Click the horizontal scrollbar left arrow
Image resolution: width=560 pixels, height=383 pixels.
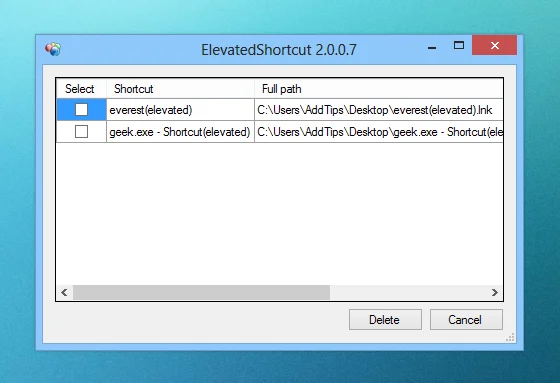tap(64, 293)
